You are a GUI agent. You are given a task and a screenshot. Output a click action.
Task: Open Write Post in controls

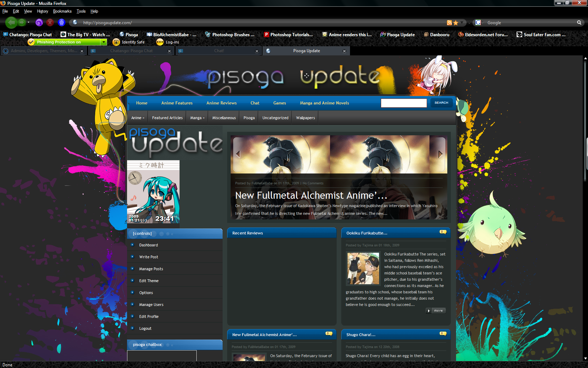(148, 257)
